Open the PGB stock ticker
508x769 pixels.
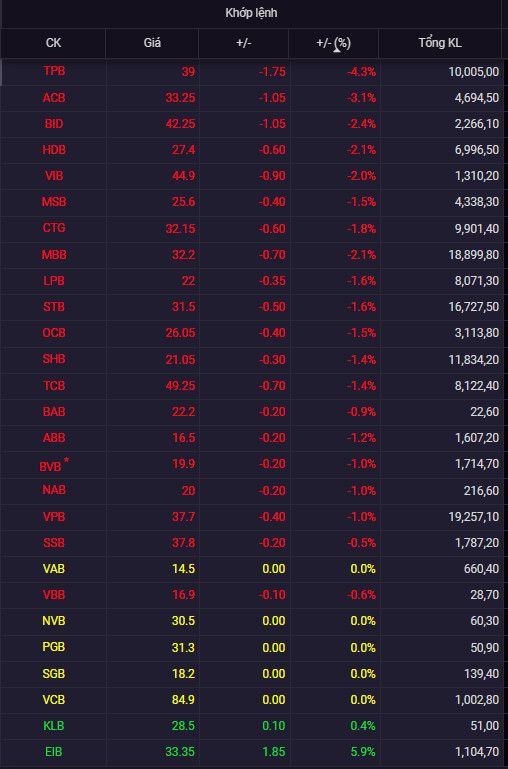click(x=54, y=647)
